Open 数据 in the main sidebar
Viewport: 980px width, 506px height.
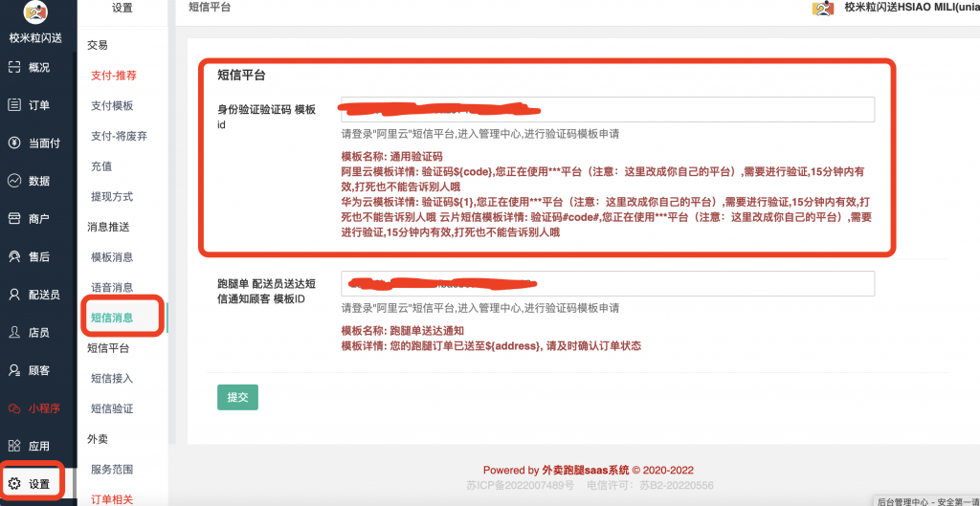click(x=38, y=181)
